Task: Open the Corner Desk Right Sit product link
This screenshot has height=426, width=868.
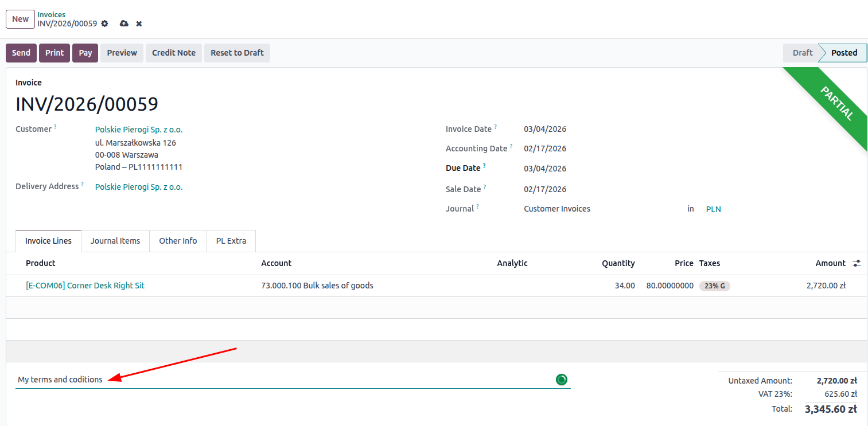Action: 85,286
